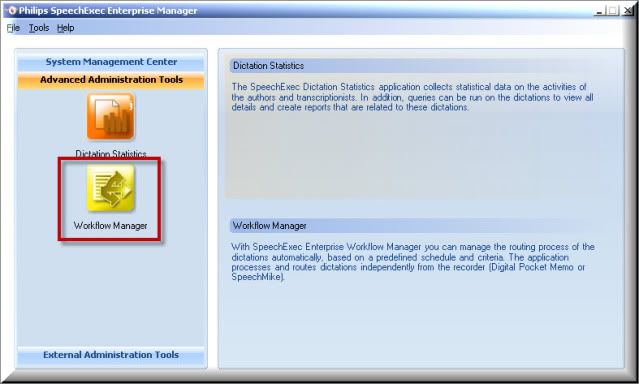Select the Dictation Statistics heading in right pane
639x384 pixels.
[x=268, y=66]
